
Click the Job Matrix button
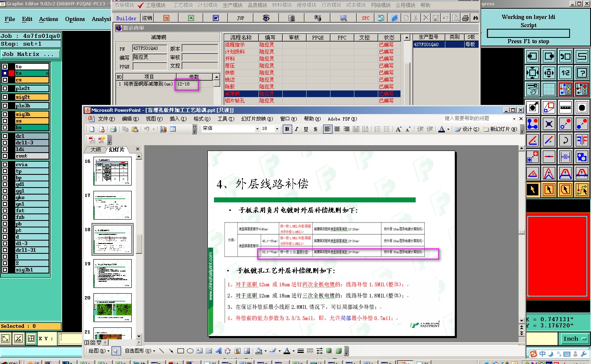[30, 54]
